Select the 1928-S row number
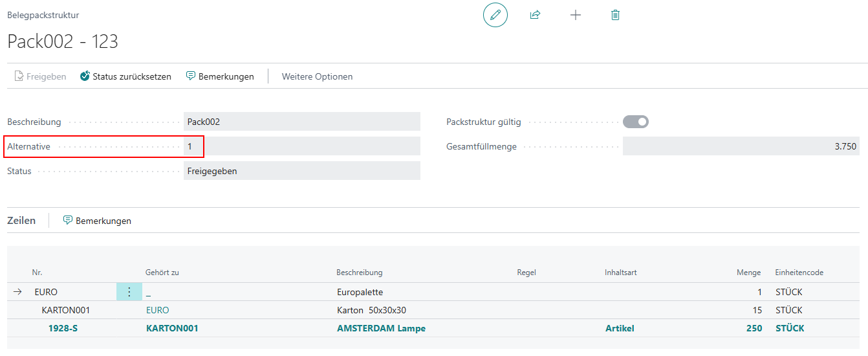The height and width of the screenshot is (356, 868). (63, 328)
